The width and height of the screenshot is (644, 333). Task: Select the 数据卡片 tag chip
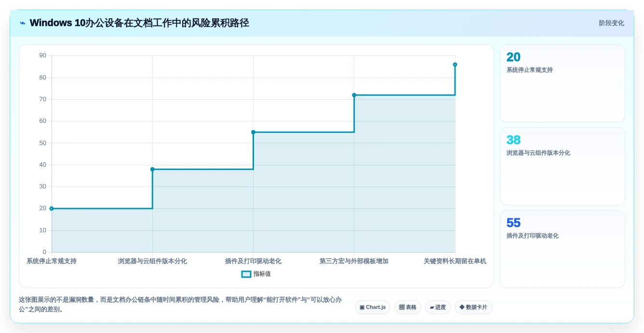473,307
